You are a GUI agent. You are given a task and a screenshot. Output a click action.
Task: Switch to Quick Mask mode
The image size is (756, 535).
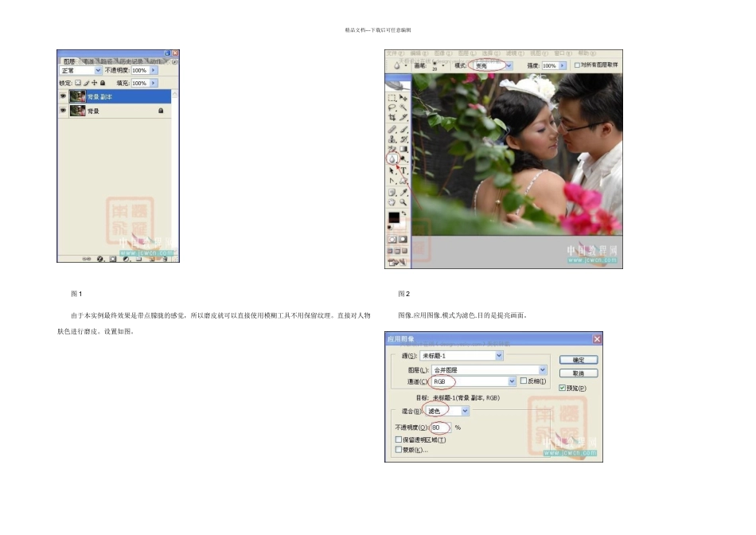tap(403, 240)
